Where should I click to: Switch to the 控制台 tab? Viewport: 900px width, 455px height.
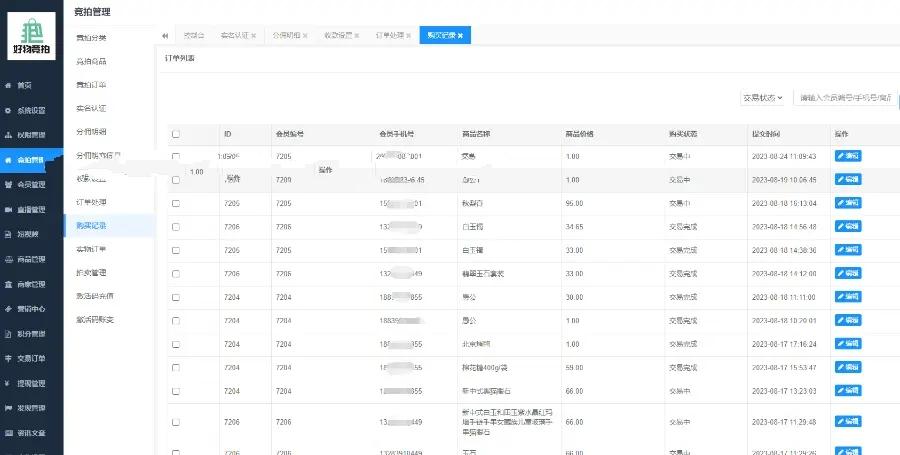click(x=194, y=36)
